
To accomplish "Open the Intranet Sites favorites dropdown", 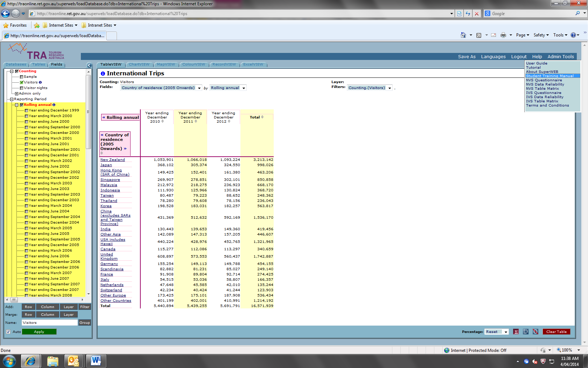I will pyautogui.click(x=99, y=25).
